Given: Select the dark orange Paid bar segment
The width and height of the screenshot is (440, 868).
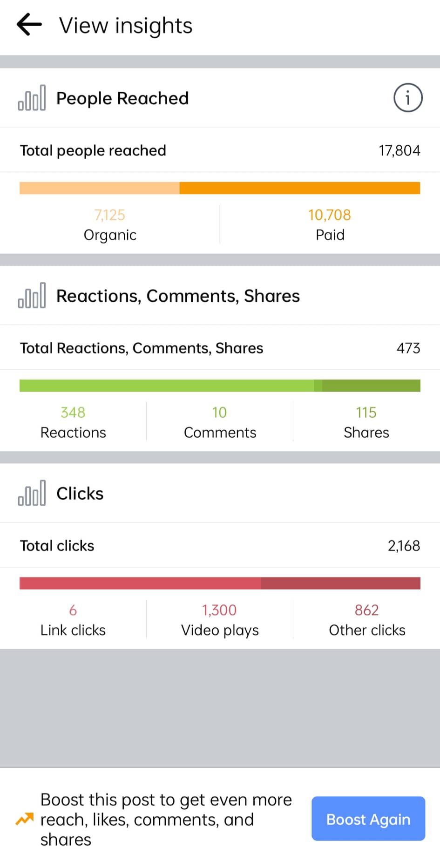Looking at the screenshot, I should 299,188.
